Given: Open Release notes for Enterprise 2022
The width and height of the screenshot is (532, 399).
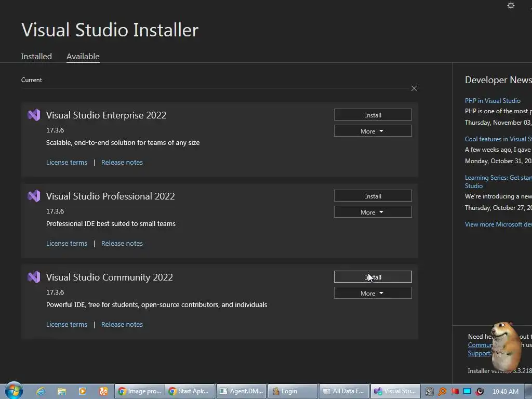Looking at the screenshot, I should pyautogui.click(x=122, y=162).
